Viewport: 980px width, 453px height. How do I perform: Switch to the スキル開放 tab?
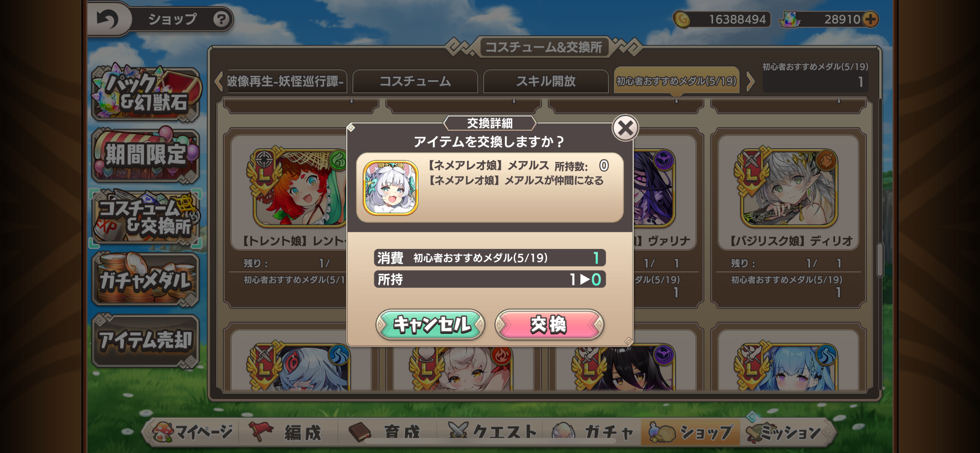tap(546, 81)
